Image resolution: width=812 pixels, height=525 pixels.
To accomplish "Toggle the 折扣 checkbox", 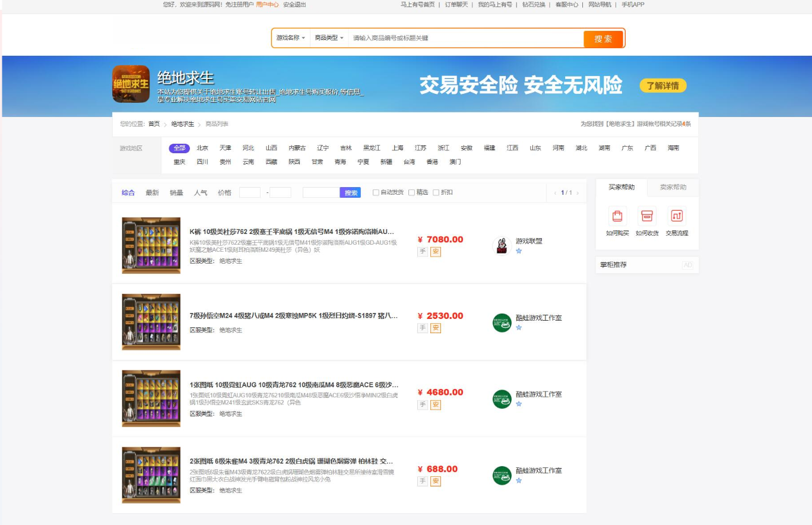I will [436, 192].
